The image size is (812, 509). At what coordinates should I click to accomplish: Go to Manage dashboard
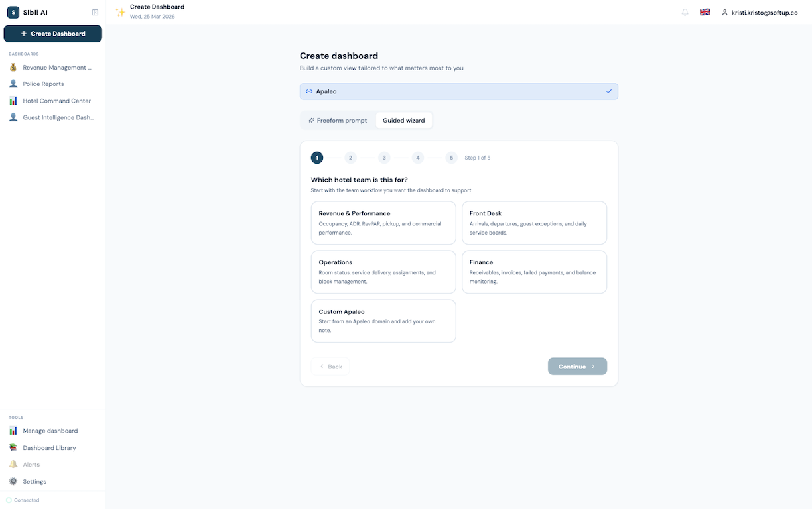point(52,431)
